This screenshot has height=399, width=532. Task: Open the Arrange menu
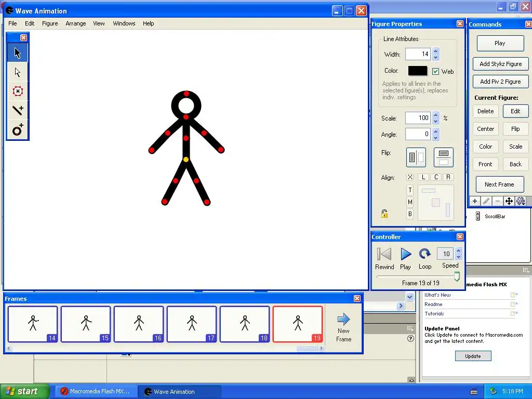tap(76, 23)
